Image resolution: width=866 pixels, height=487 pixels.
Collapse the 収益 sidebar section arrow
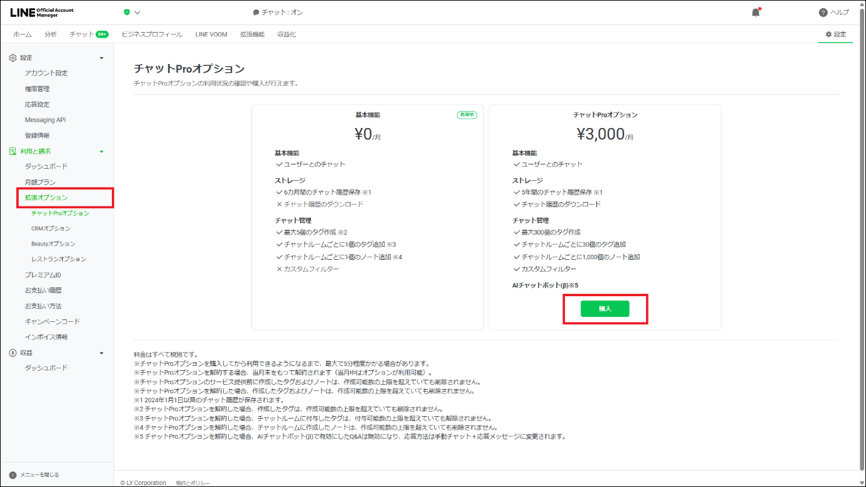tap(102, 353)
